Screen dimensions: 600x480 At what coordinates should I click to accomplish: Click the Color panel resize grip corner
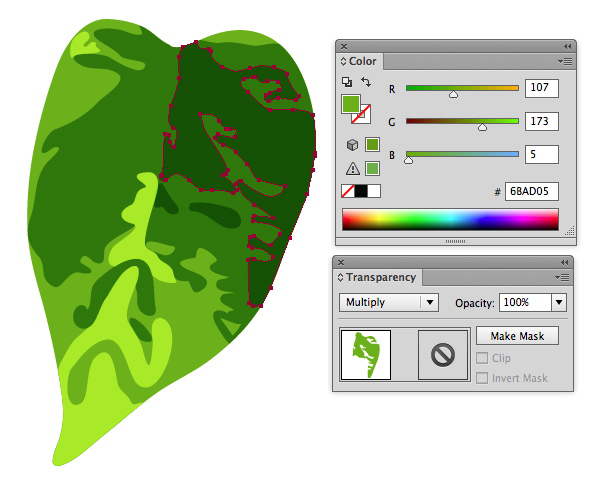coord(570,230)
